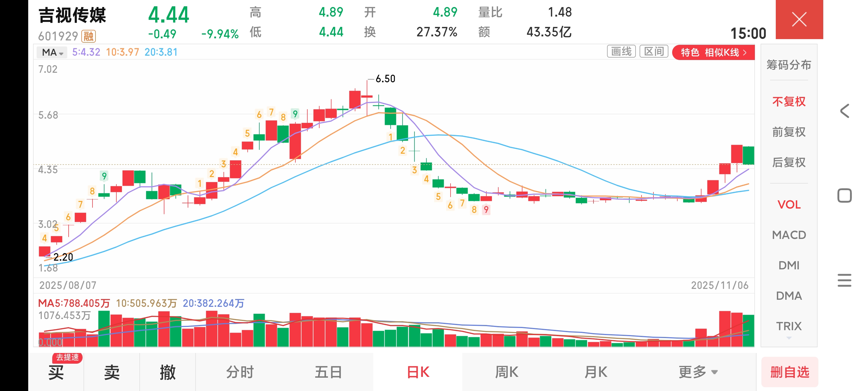Tap the 6.50 peak candlestick
Viewport: 868px width, 391px height.
coord(367,97)
